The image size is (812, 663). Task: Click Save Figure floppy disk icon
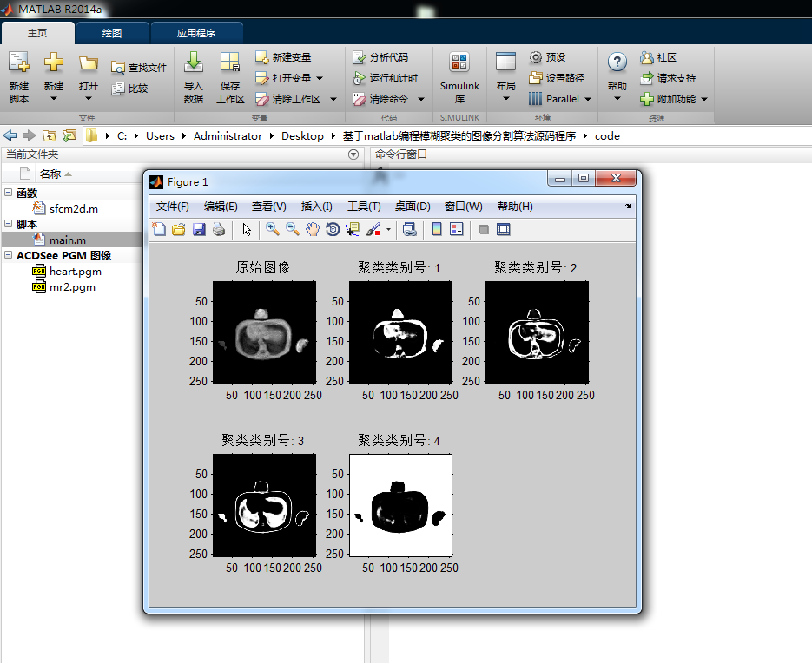point(199,229)
